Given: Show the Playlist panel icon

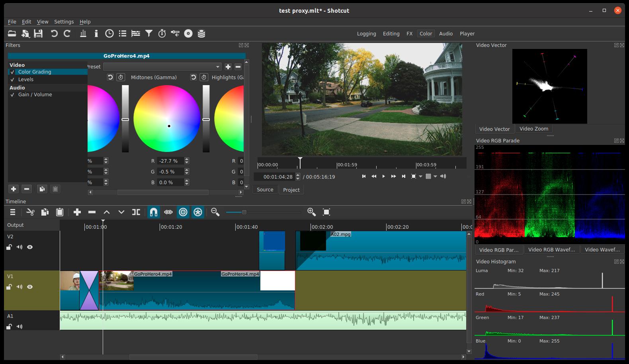Looking at the screenshot, I should pyautogui.click(x=123, y=33).
